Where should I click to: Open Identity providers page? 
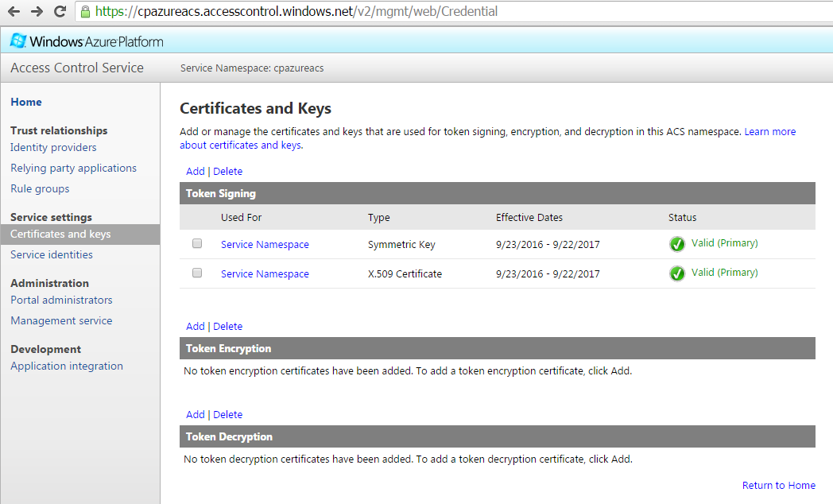pyautogui.click(x=53, y=147)
